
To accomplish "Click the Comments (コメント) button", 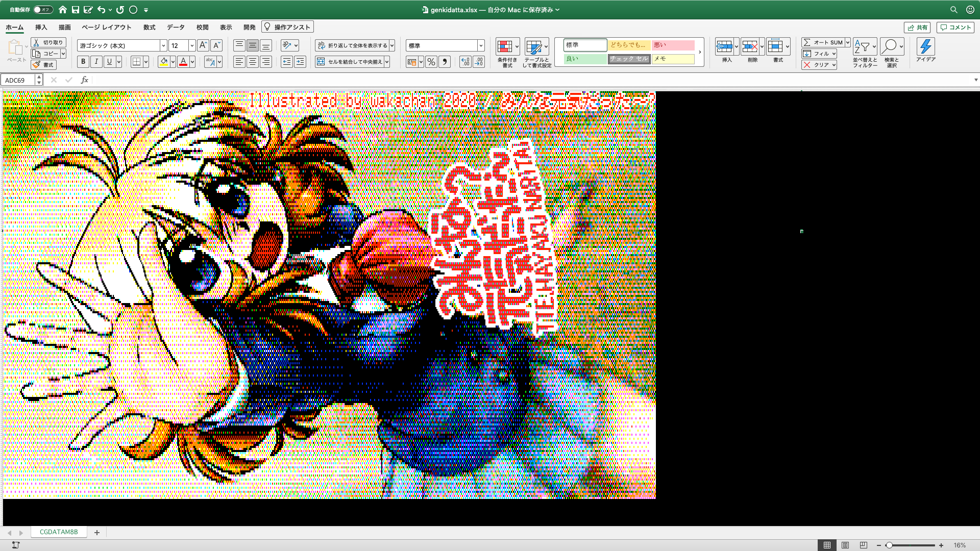I will click(955, 28).
